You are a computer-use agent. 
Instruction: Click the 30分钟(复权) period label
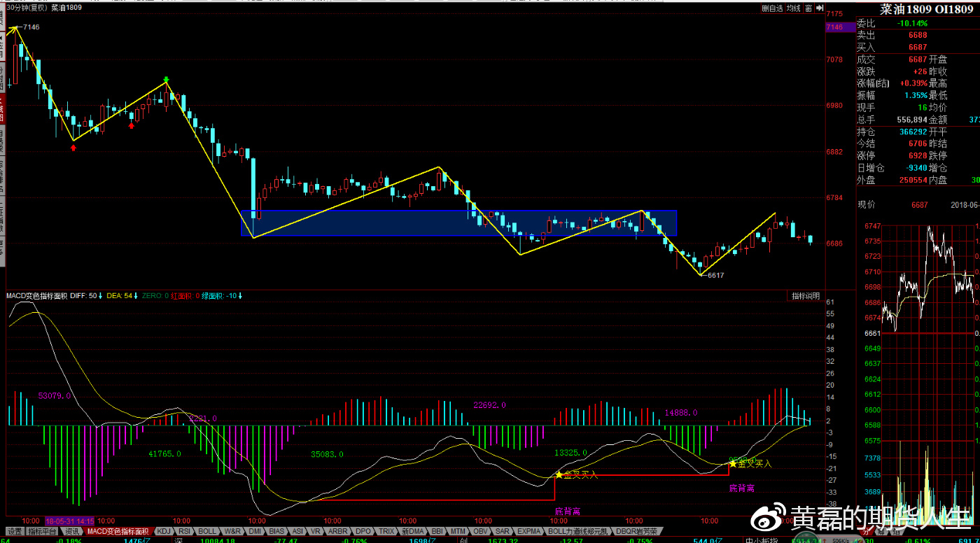(x=28, y=8)
